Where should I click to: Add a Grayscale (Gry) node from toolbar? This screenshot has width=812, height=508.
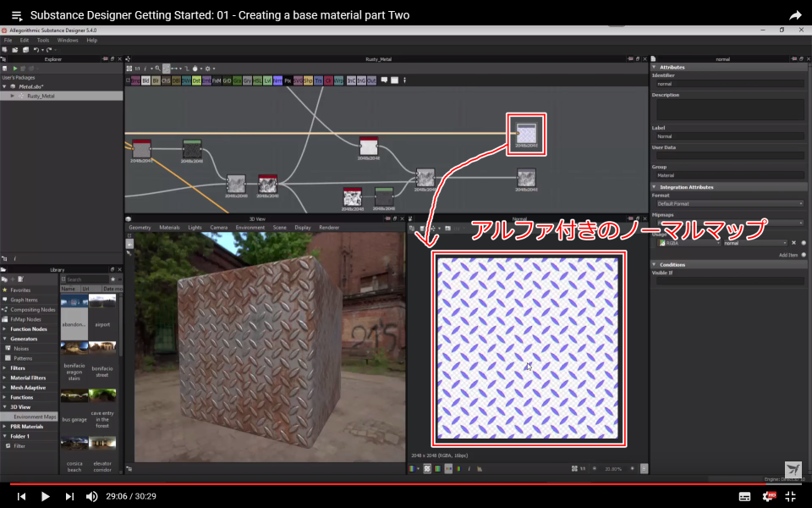(x=247, y=81)
